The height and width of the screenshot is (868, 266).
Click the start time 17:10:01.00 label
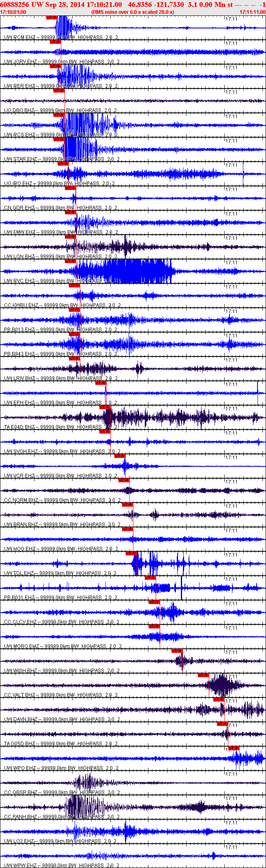[13, 12]
